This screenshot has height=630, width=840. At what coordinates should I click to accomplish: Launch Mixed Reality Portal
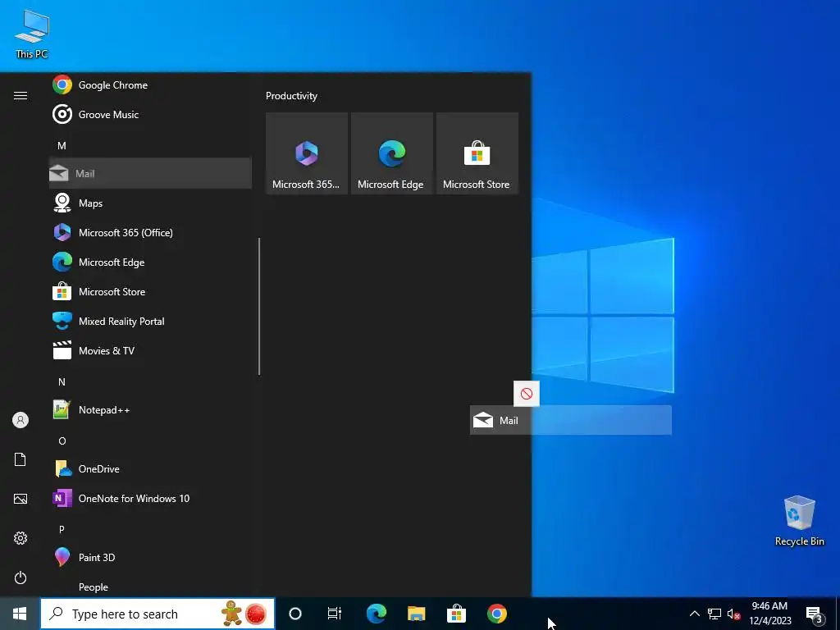150,321
